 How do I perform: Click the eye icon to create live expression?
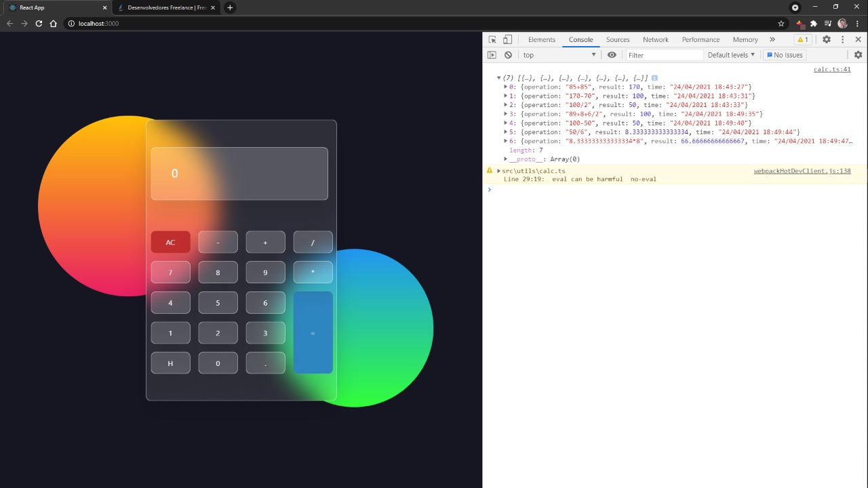pyautogui.click(x=612, y=55)
